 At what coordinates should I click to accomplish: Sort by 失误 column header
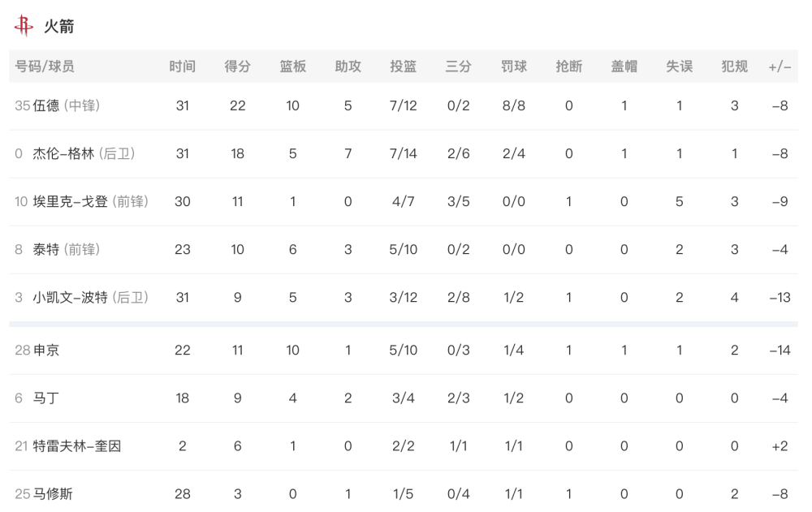679,67
